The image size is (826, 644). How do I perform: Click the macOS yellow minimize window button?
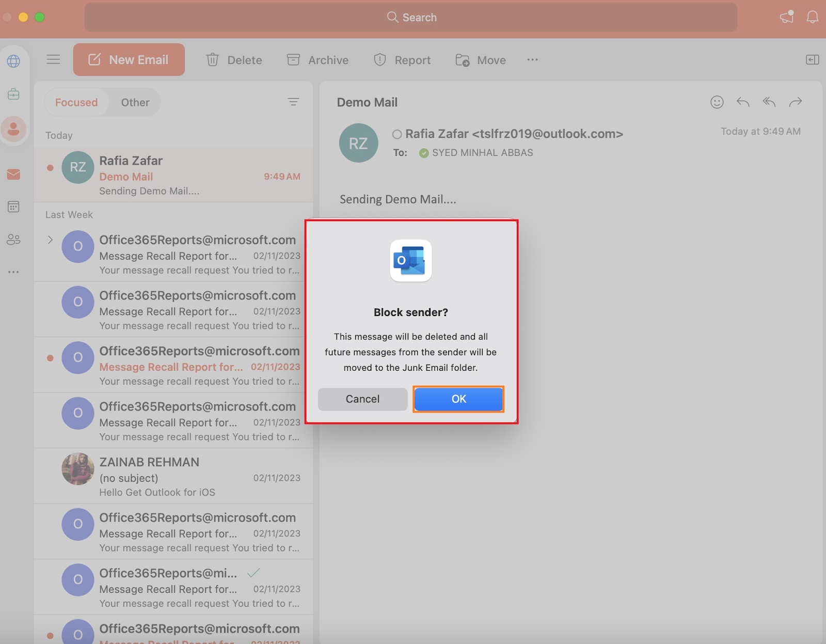pos(23,17)
